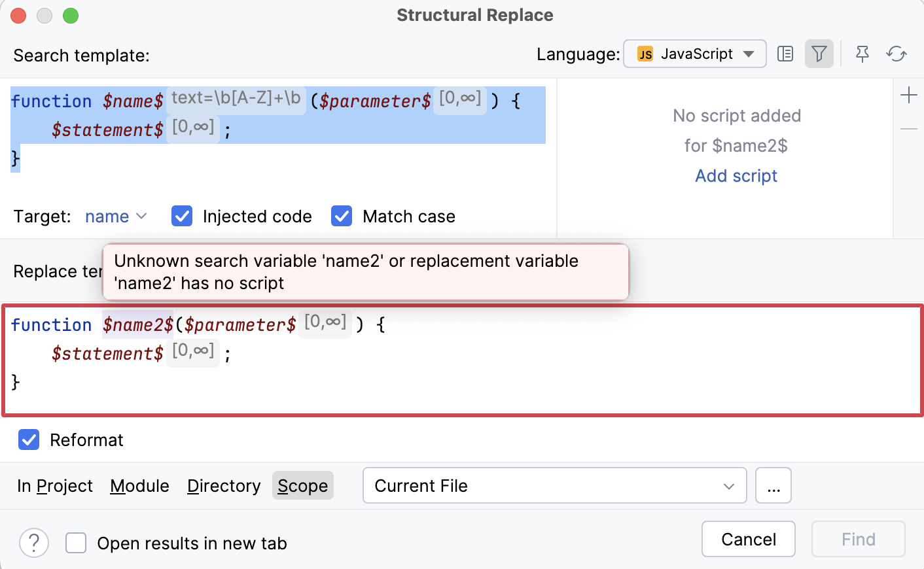Click the Scope browse ellipsis button

[773, 485]
